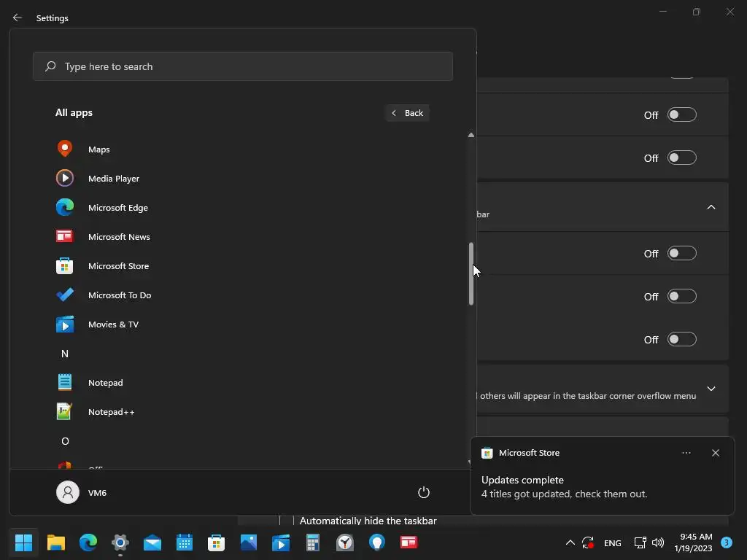Expand the taskbar corner overflow section
Screen dimensions: 747x560
pos(711,389)
